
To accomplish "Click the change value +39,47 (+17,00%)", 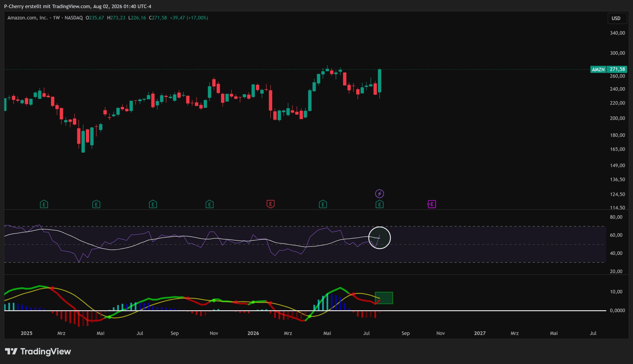I will [x=189, y=18].
